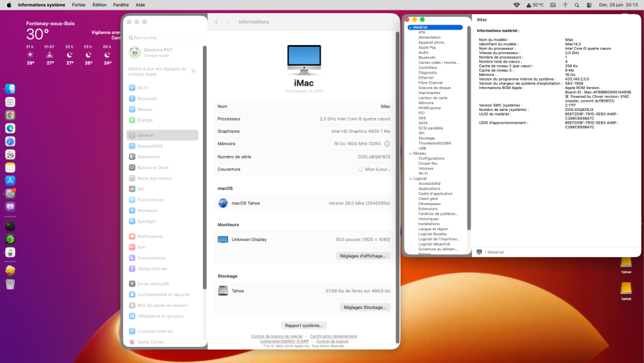Image resolution: width=644 pixels, height=363 pixels.
Task: Open the yellow box icon above Trash
Action: (10, 271)
